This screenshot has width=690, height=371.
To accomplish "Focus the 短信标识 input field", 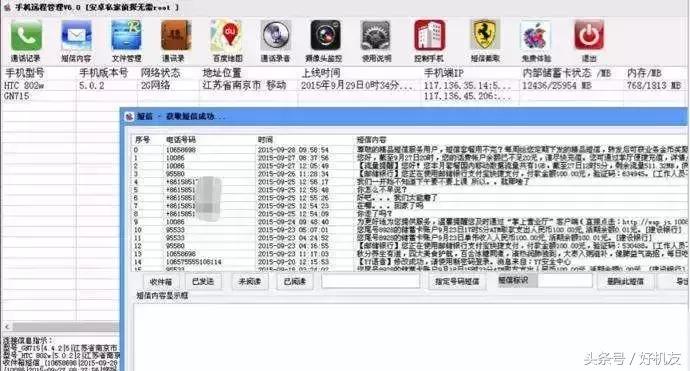I will point(565,280).
